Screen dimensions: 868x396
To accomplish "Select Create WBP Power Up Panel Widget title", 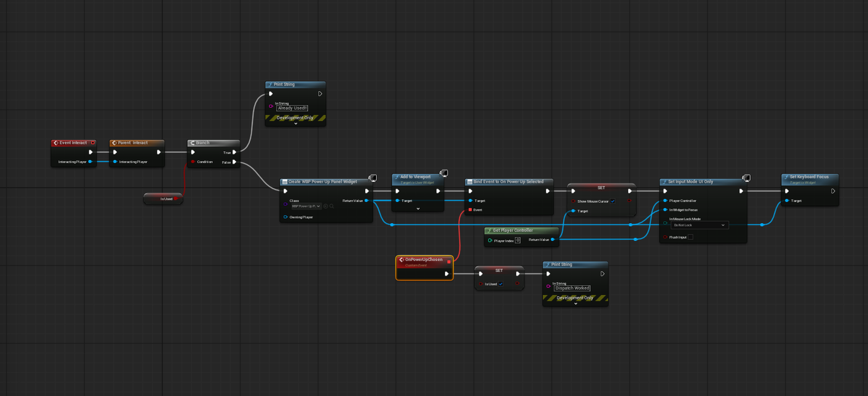I will 322,182.
